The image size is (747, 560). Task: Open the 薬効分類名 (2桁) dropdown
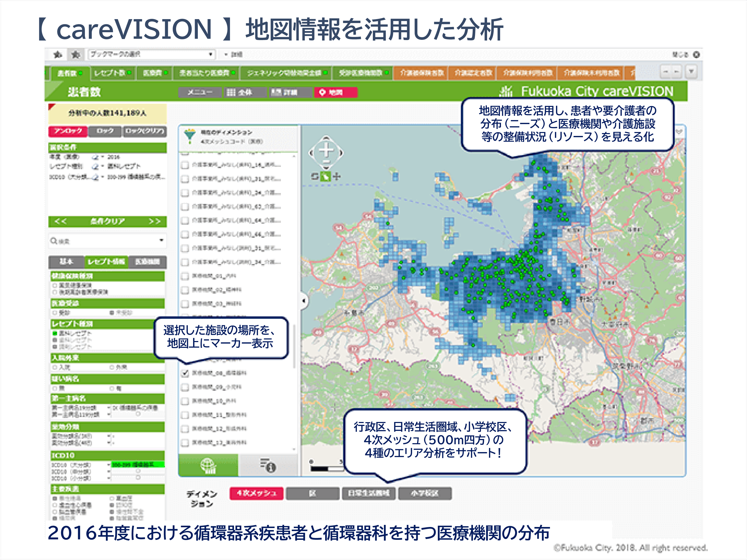tap(109, 436)
